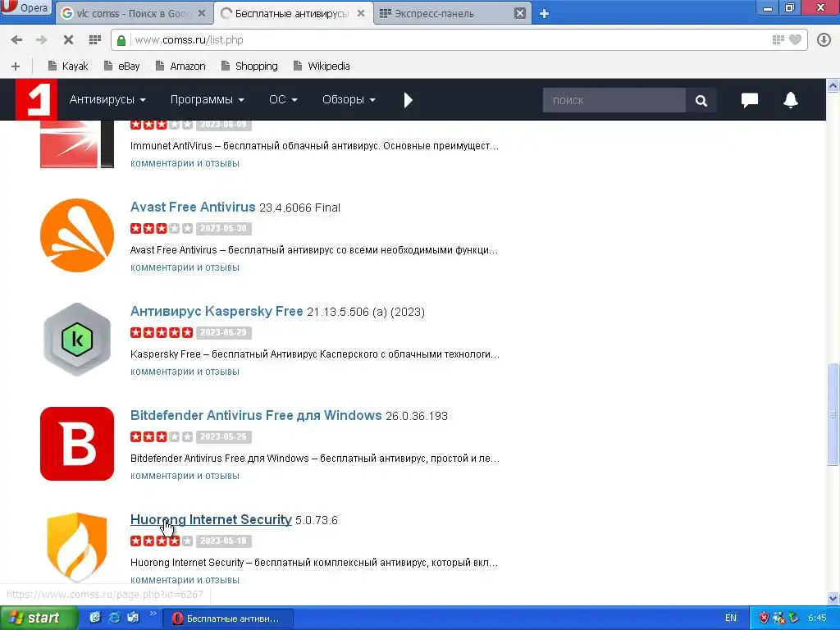Open Huorong Internet Security link
Image resolution: width=840 pixels, height=630 pixels.
(211, 519)
